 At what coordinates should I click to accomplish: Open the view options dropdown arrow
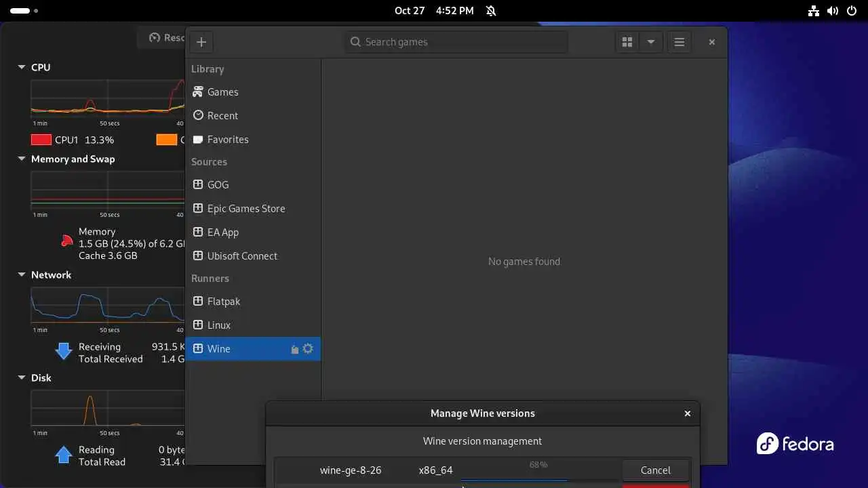pyautogui.click(x=651, y=42)
